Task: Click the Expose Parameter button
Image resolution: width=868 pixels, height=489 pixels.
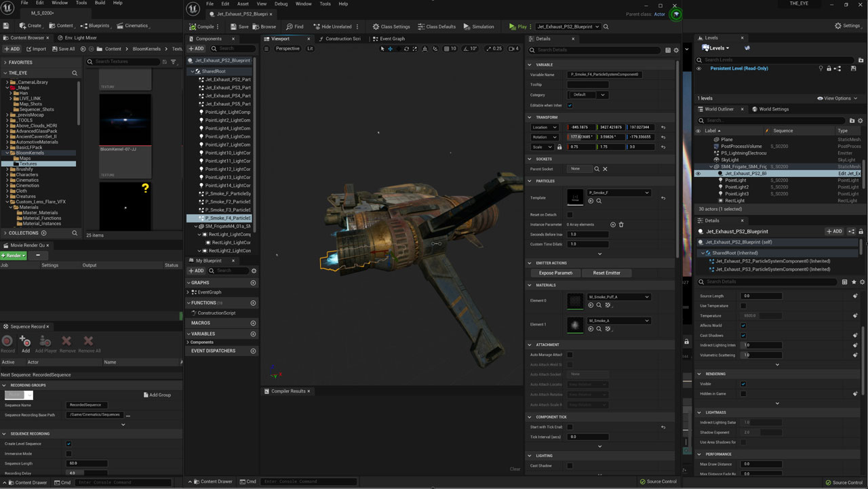Action: 555,273
